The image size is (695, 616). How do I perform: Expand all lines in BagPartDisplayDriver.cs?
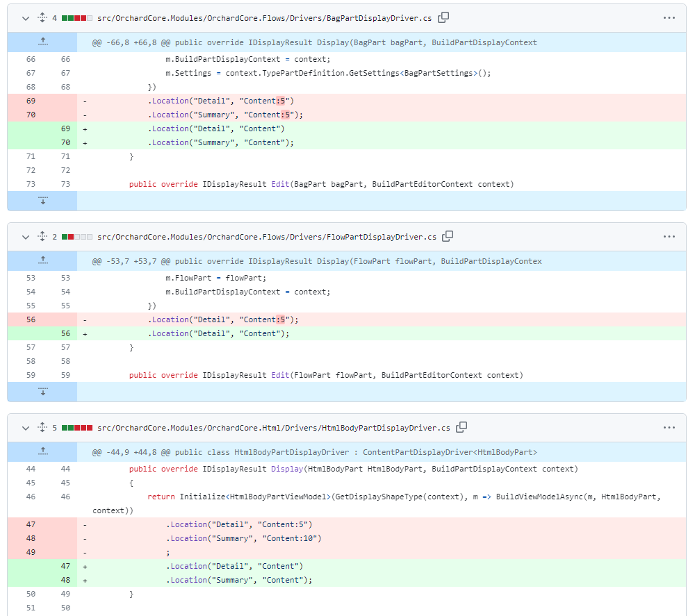42,18
